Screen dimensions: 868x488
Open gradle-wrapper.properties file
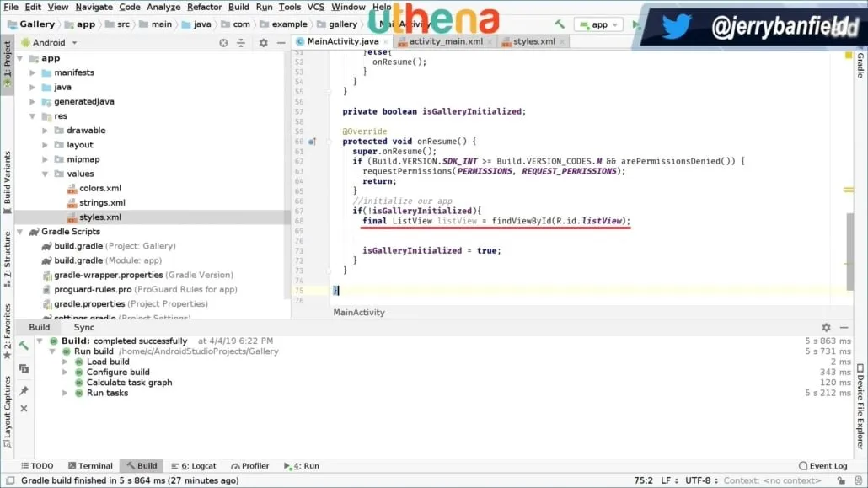pyautogui.click(x=143, y=275)
